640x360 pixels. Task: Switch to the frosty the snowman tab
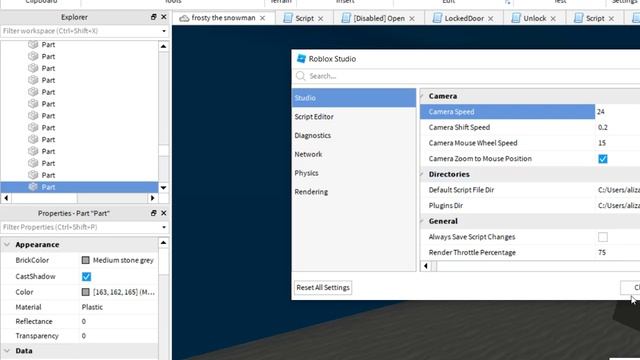pos(223,18)
